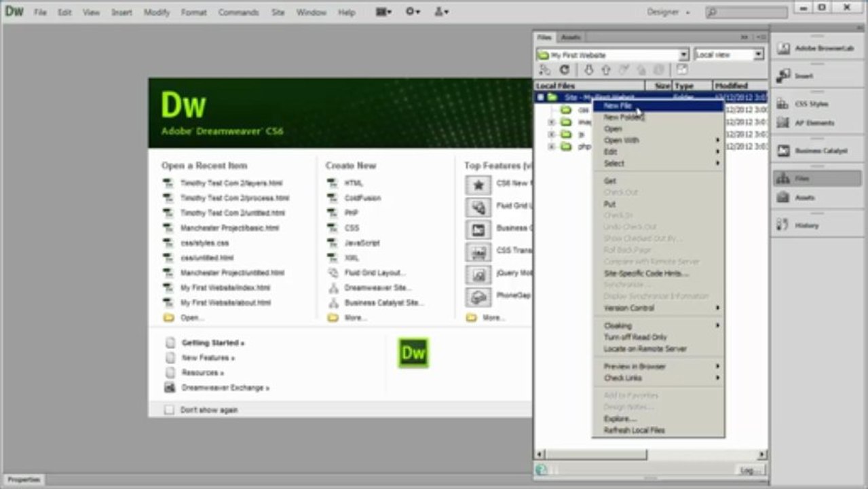Click the PhoneGap feature icon
Screen dimensions: 868x489
point(478,297)
